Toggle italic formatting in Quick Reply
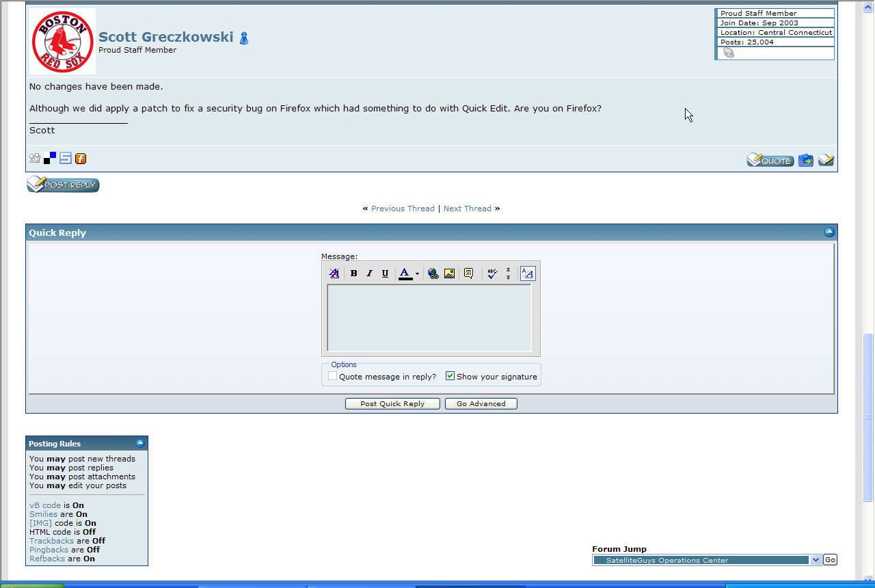The height and width of the screenshot is (588, 875). point(369,273)
